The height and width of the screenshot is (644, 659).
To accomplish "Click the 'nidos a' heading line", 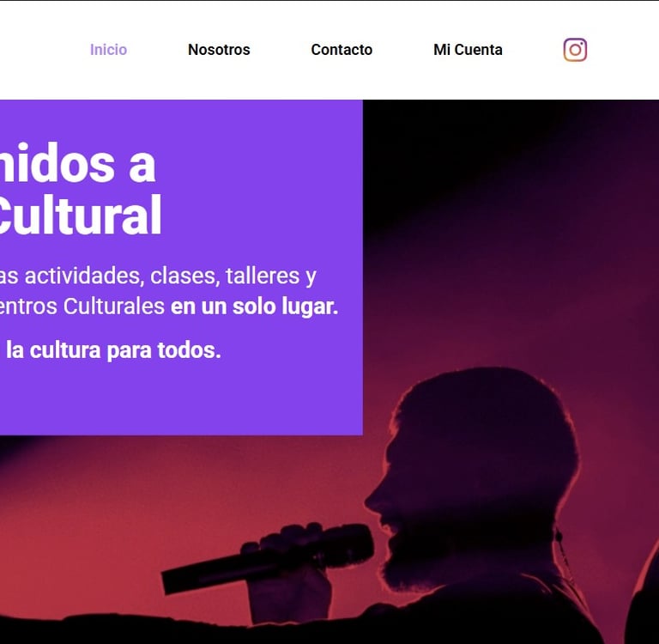I will [78, 163].
